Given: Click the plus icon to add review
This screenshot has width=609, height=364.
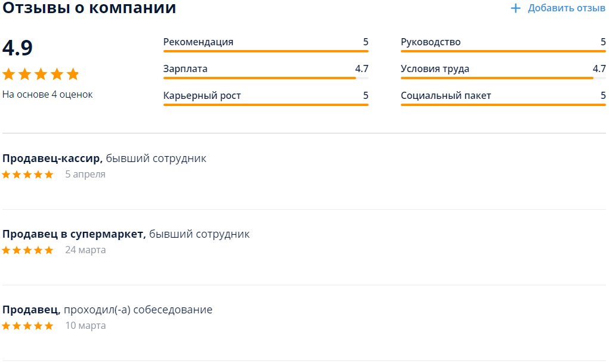Looking at the screenshot, I should point(516,8).
